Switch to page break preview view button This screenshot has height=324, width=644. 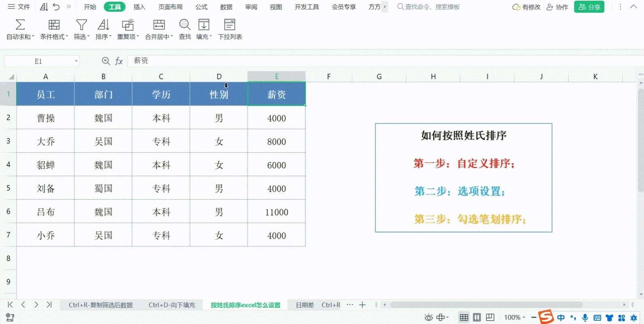click(490, 318)
